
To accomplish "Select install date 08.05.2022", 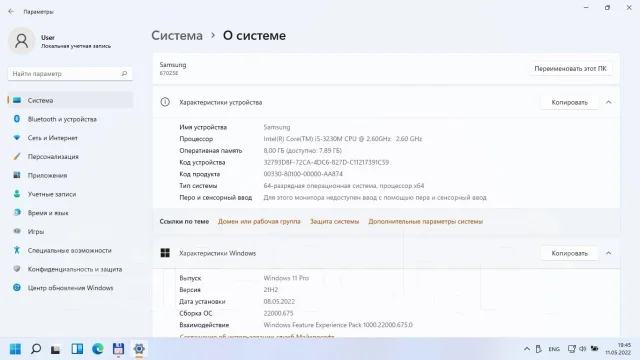I will (279, 302).
